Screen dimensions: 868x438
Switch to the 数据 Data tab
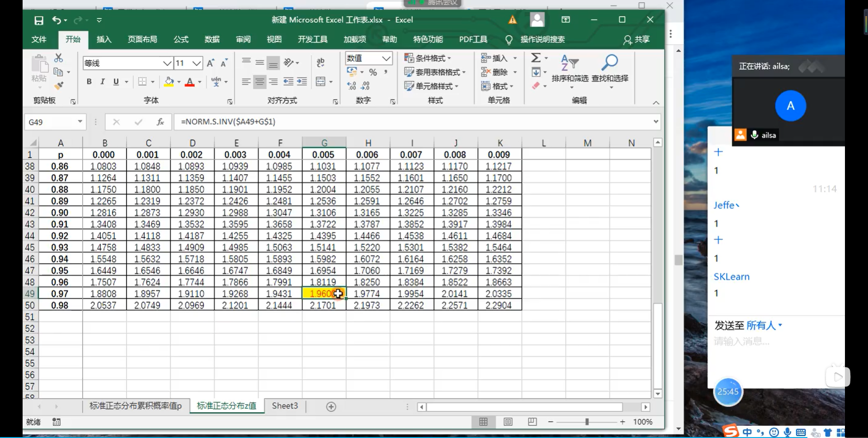212,39
